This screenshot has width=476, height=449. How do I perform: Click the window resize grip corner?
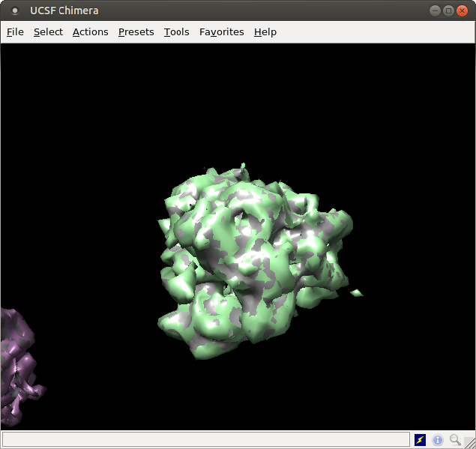(469, 442)
